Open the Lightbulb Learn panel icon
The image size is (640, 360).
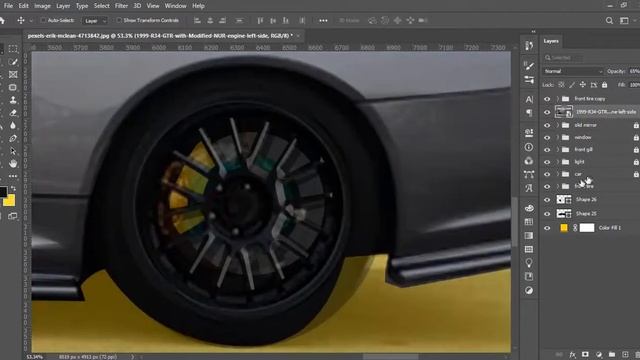tap(529, 263)
